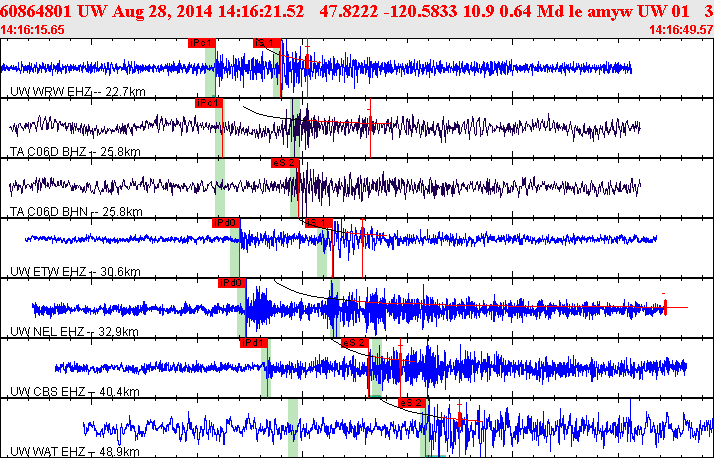The width and height of the screenshot is (714, 458).
Task: Select the TA C06D BHZ station label
Action: [75, 152]
